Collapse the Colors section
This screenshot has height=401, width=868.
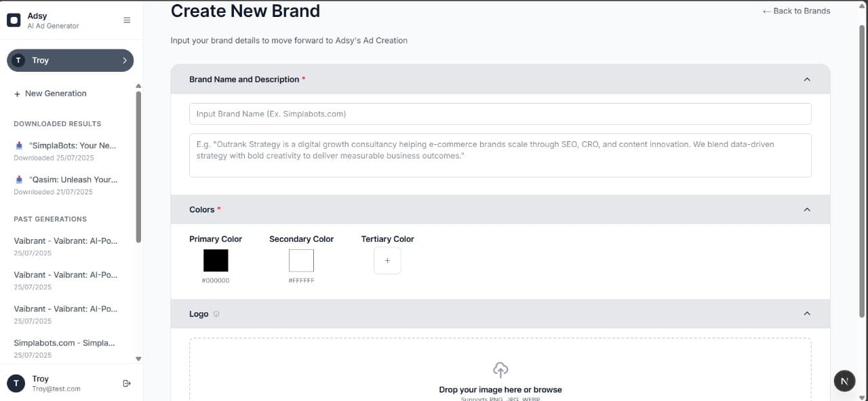tap(807, 209)
